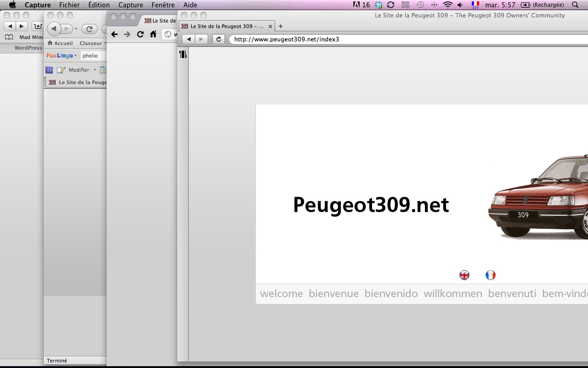Go forward in the Safari window
Image resolution: width=588 pixels, height=368 pixels.
pyautogui.click(x=22, y=26)
